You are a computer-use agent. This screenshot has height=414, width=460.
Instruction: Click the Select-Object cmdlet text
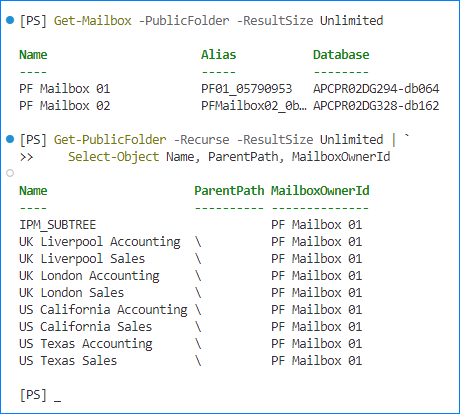(x=114, y=157)
